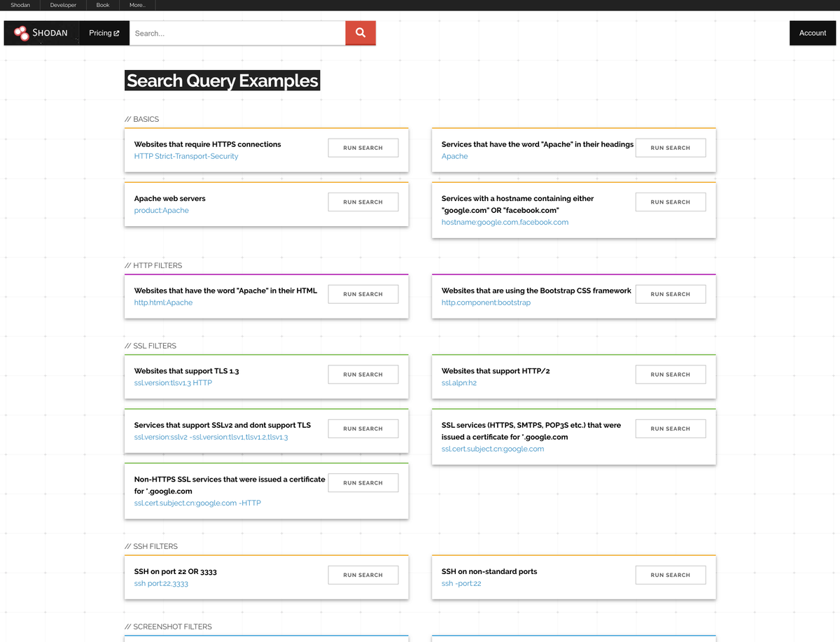Screen dimensions: 840x642
Task: Open the blue Apache query link
Action: pyautogui.click(x=455, y=156)
